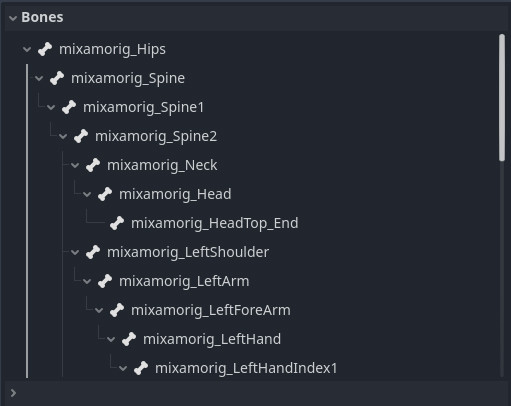Click the bone tree vertical scrollbar
The image size is (511, 406).
(502, 98)
